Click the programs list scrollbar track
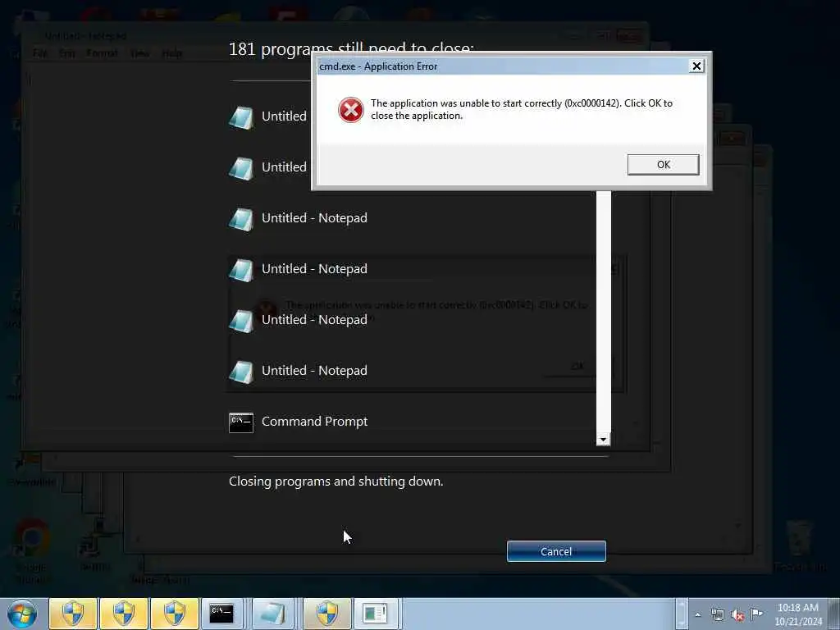The width and height of the screenshot is (840, 630). pyautogui.click(x=603, y=311)
